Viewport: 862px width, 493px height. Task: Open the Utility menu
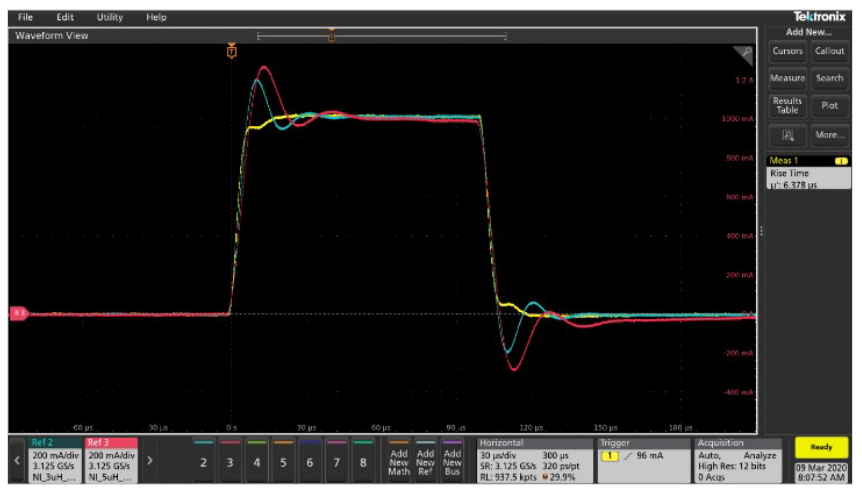pos(110,17)
